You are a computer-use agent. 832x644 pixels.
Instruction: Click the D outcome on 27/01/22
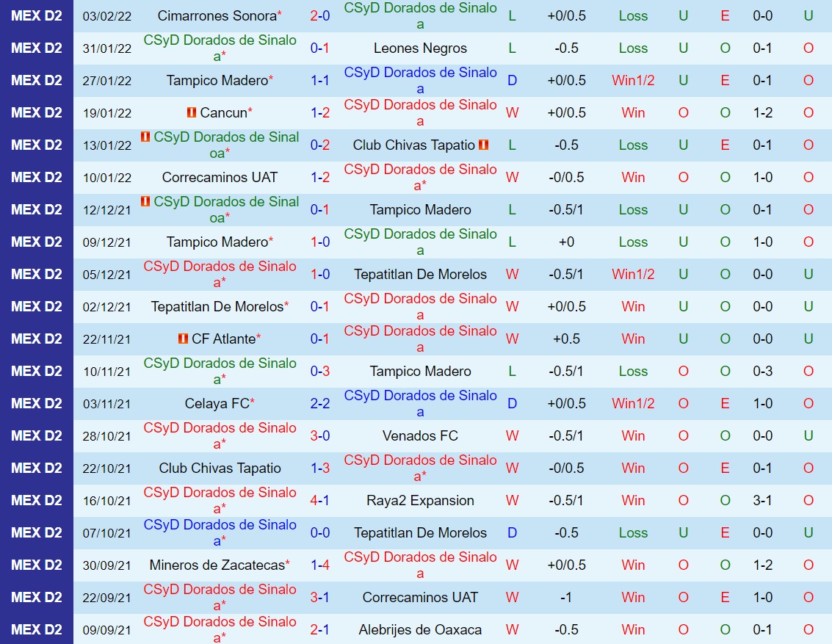coord(512,81)
